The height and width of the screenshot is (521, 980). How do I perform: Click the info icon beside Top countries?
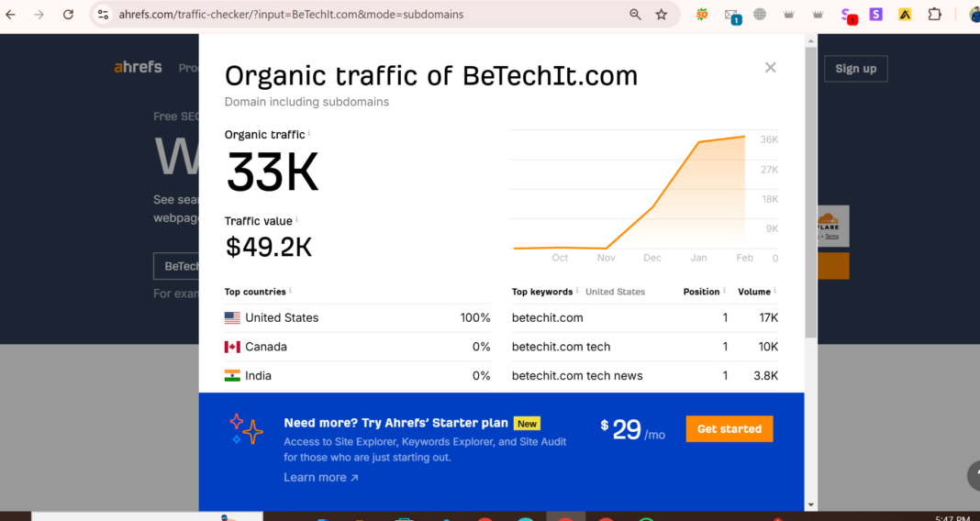point(290,290)
